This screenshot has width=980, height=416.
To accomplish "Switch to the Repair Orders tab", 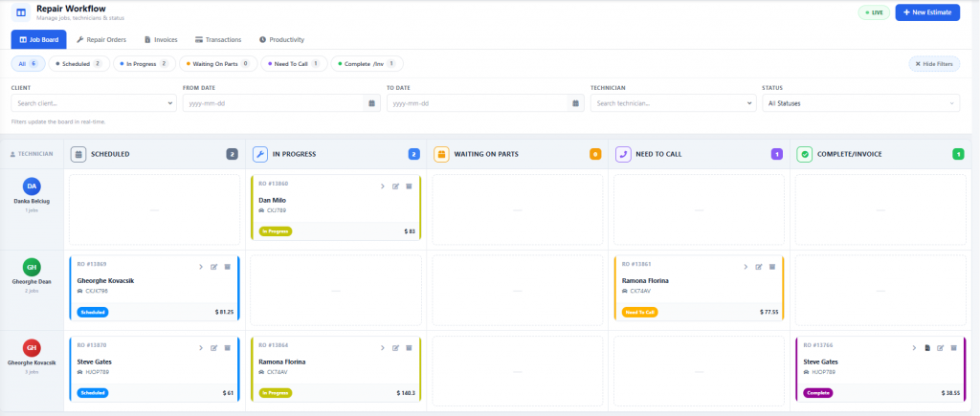I will [x=101, y=40].
